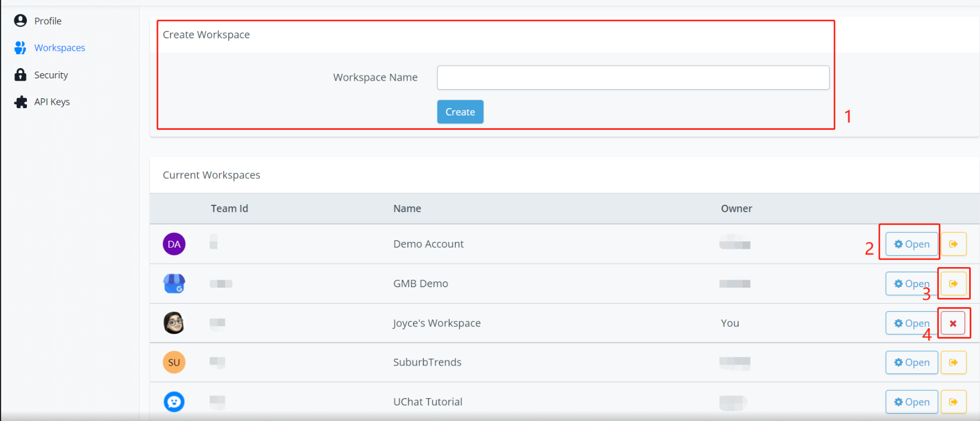Delete Joyce's Workspace with red X

point(953,323)
